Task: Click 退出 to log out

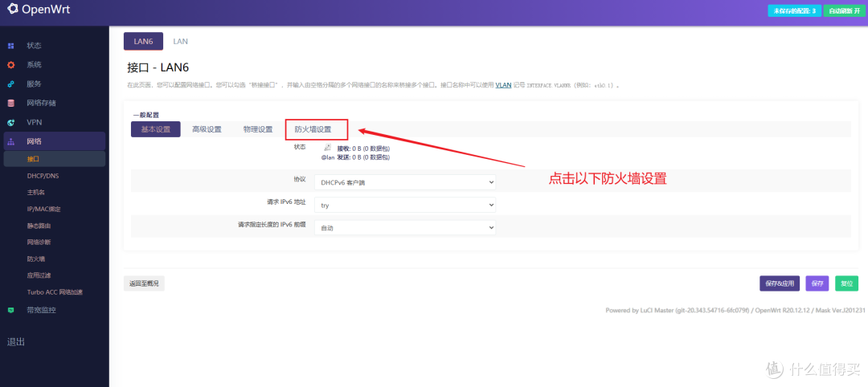Action: (x=16, y=342)
